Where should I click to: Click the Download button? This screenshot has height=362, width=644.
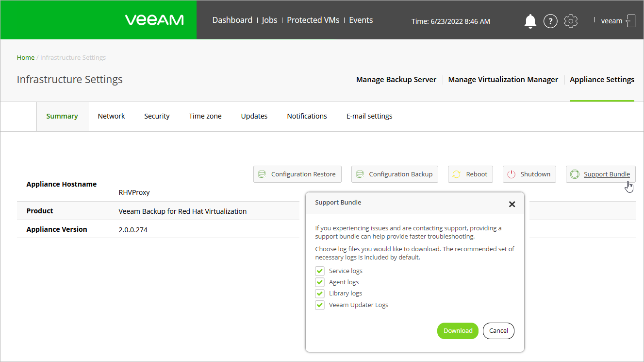[x=458, y=331]
